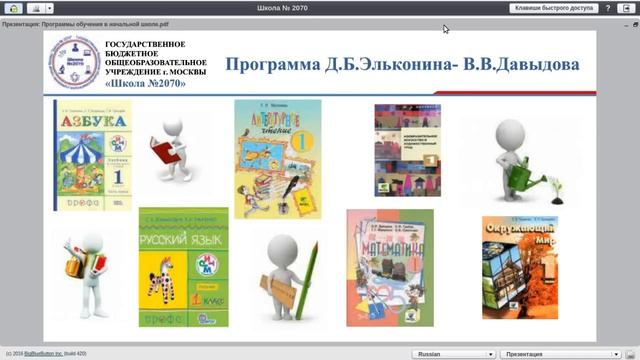Click the art textbook cover with houses

pos(408,150)
